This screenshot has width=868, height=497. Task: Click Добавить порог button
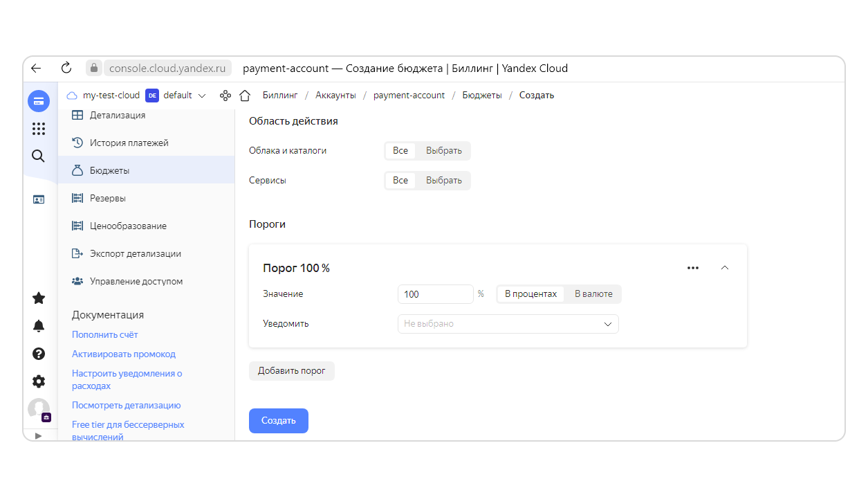[291, 370]
